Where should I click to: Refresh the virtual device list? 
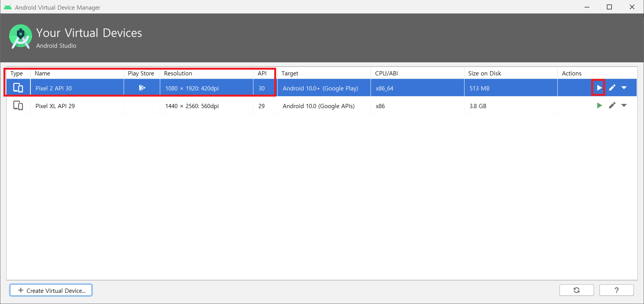pyautogui.click(x=577, y=290)
